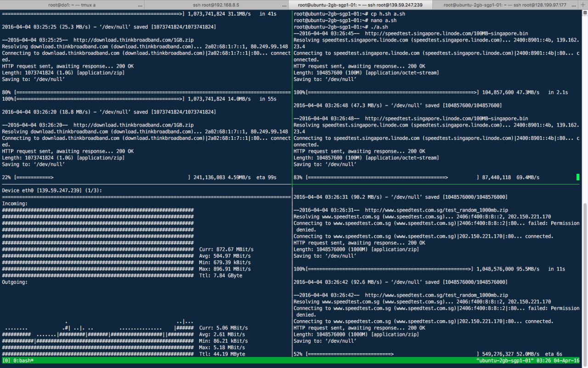
Task: Click '104,857,600 47.3MB/s in 2.1s' text
Action: (525, 92)
